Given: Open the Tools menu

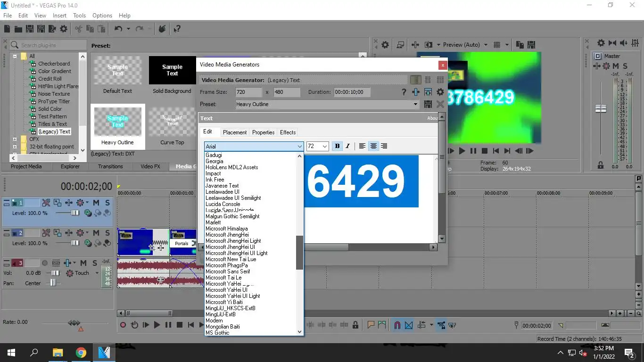Looking at the screenshot, I should click(79, 16).
